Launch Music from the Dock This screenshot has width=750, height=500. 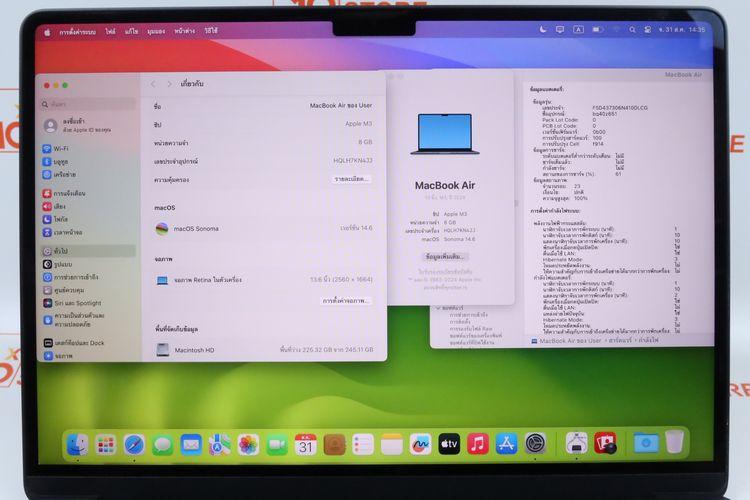point(478,444)
